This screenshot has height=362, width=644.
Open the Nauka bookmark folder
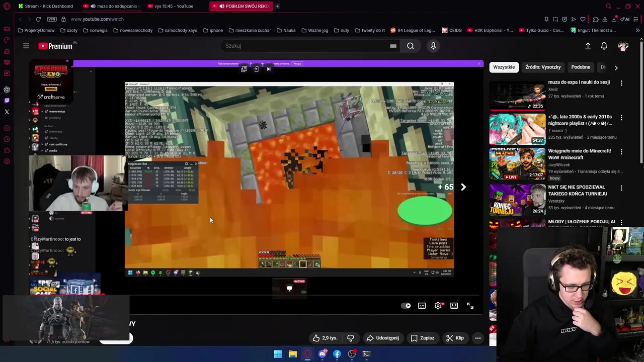[286, 30]
